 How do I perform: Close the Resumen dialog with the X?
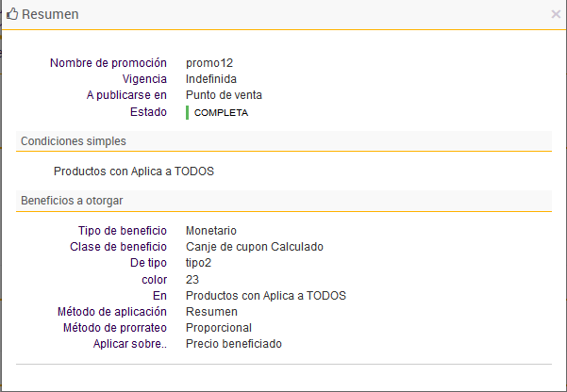(556, 15)
